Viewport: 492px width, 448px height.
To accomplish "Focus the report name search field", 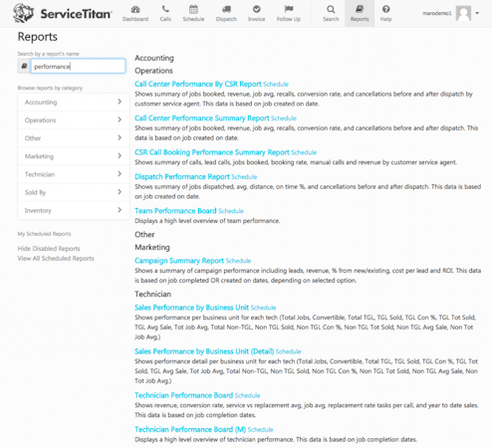I will (x=78, y=66).
